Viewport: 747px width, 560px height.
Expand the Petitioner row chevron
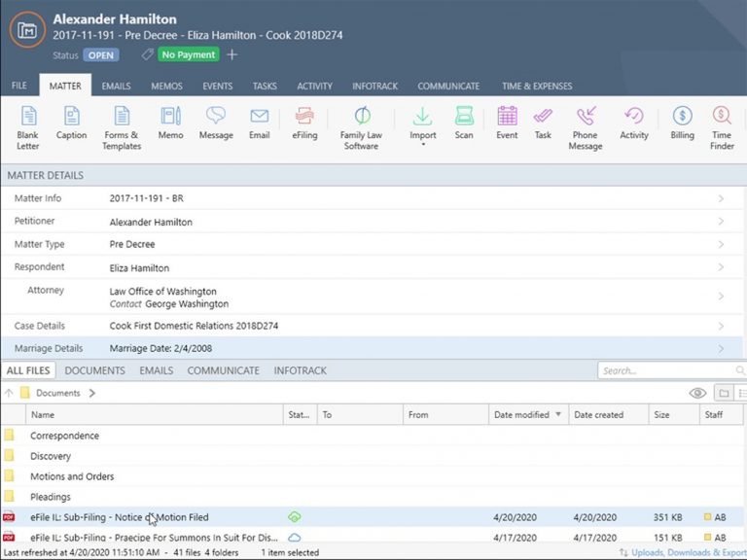pos(721,221)
